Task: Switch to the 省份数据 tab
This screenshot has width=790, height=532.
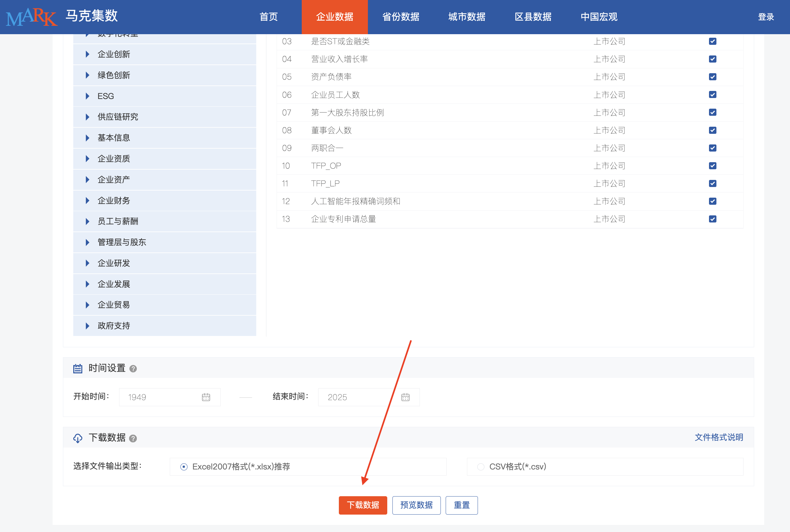Action: (x=400, y=17)
